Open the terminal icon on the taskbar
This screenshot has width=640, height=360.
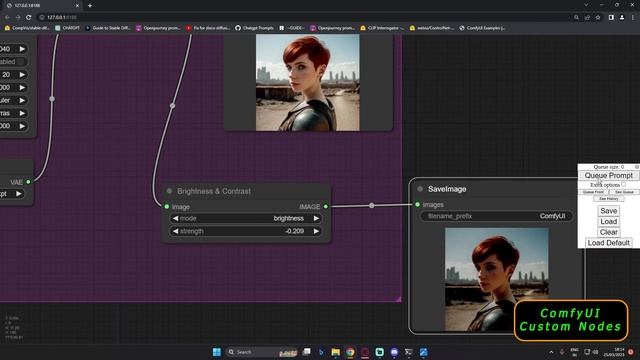click(x=409, y=352)
